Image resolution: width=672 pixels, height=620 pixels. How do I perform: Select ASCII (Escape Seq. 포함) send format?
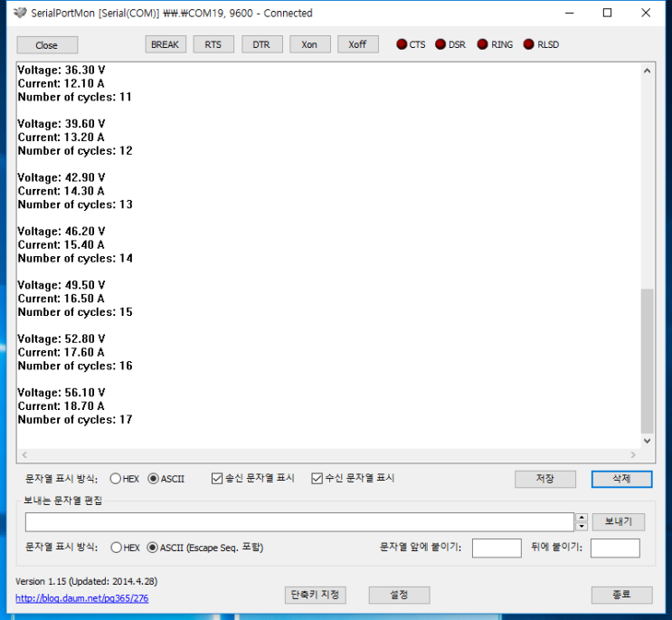pyautogui.click(x=205, y=548)
